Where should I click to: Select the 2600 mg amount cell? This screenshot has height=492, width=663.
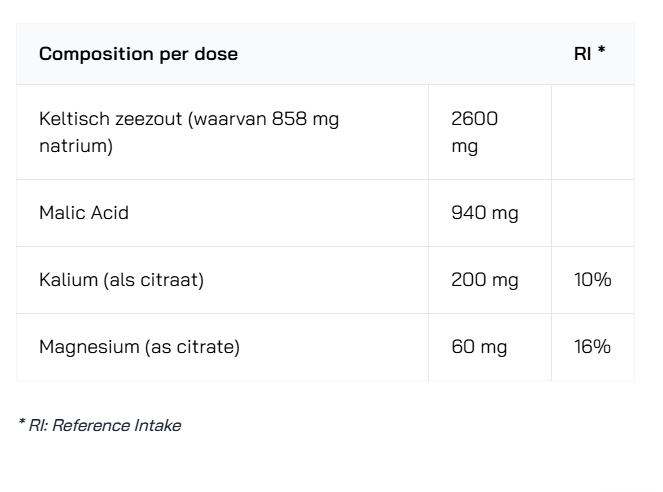tap(474, 132)
